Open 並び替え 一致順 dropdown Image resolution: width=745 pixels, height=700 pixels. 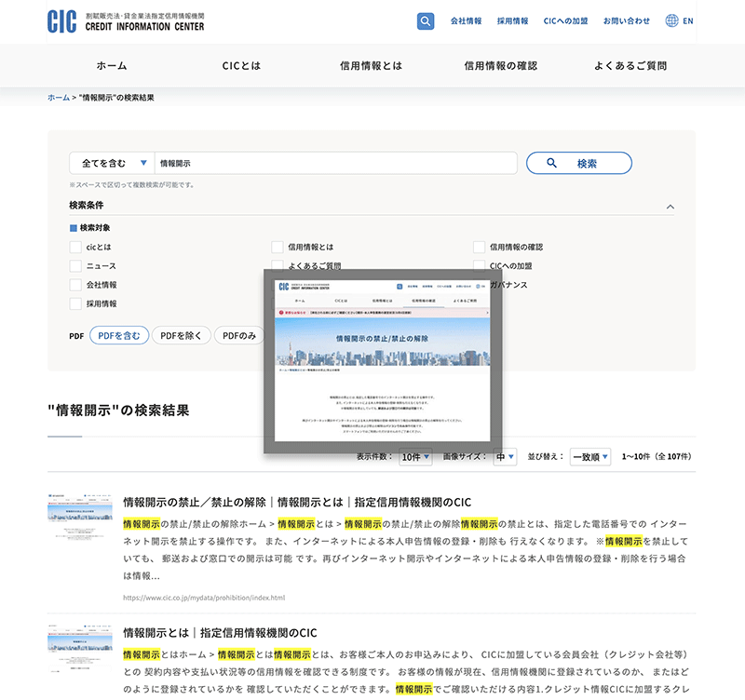pos(590,457)
